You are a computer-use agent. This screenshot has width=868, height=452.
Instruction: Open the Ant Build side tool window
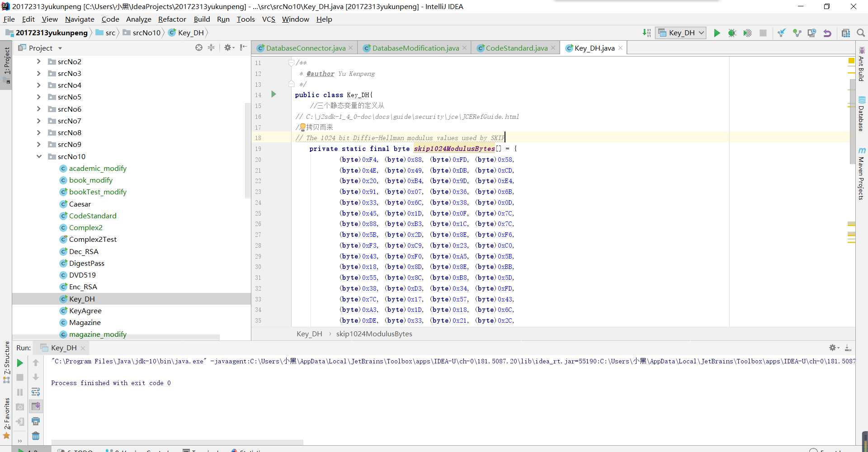point(862,64)
